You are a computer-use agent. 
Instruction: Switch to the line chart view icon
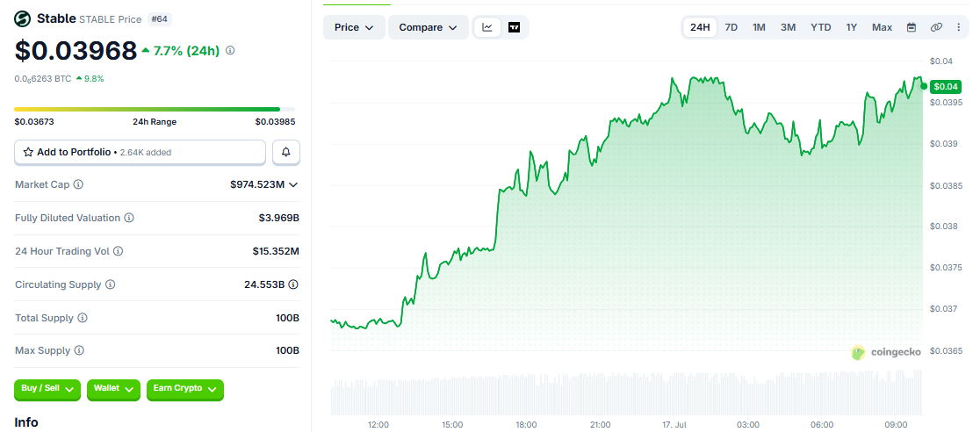(487, 27)
